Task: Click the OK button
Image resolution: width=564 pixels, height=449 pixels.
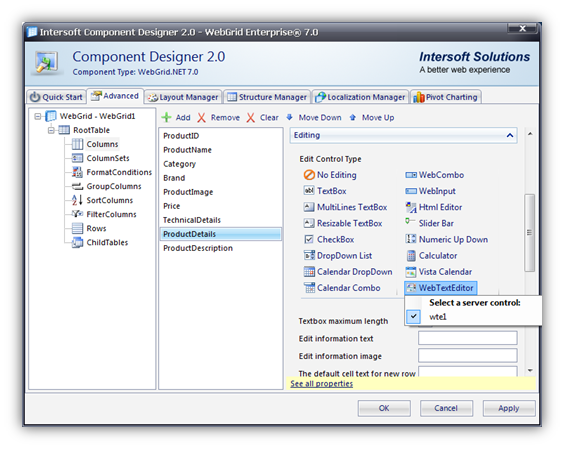Action: (x=384, y=408)
